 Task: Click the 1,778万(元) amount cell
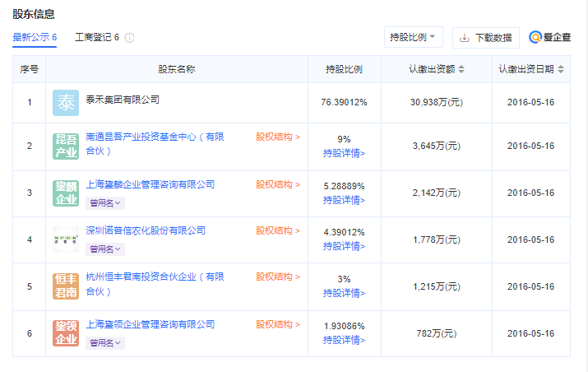click(x=437, y=239)
